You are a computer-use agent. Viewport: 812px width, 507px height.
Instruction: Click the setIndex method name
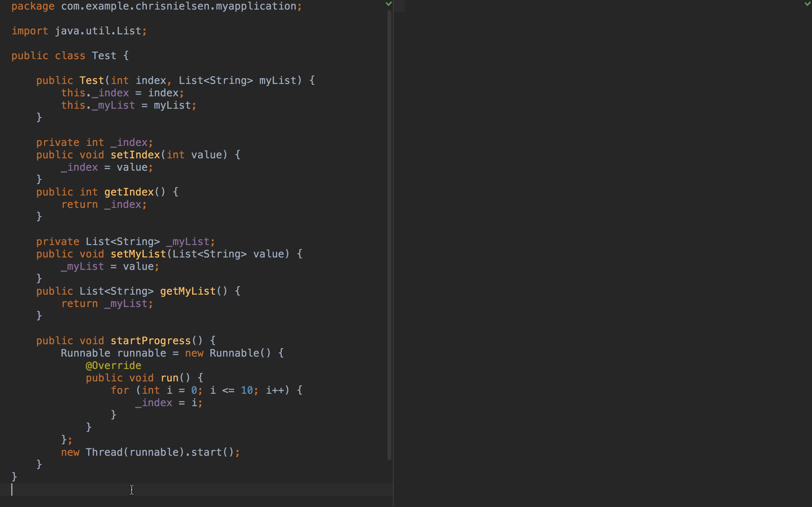135,155
